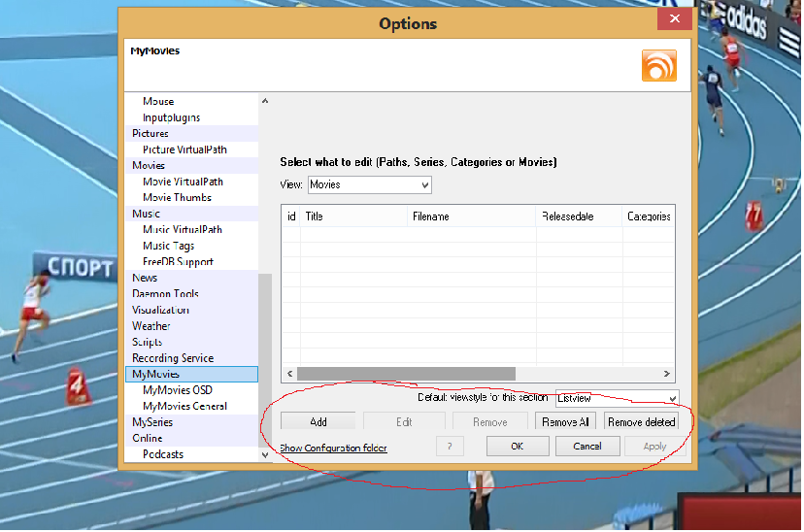Click the Remove button

(490, 421)
